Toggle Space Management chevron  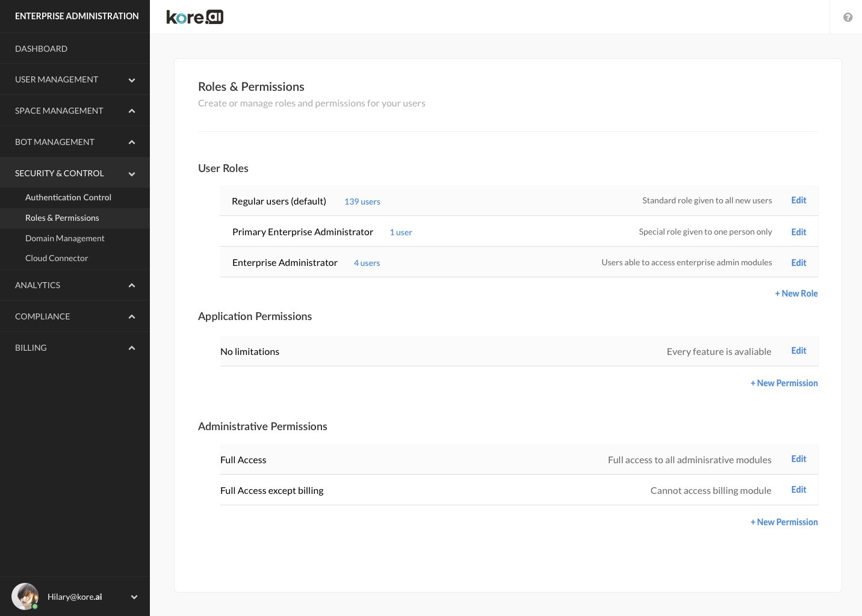pyautogui.click(x=132, y=111)
